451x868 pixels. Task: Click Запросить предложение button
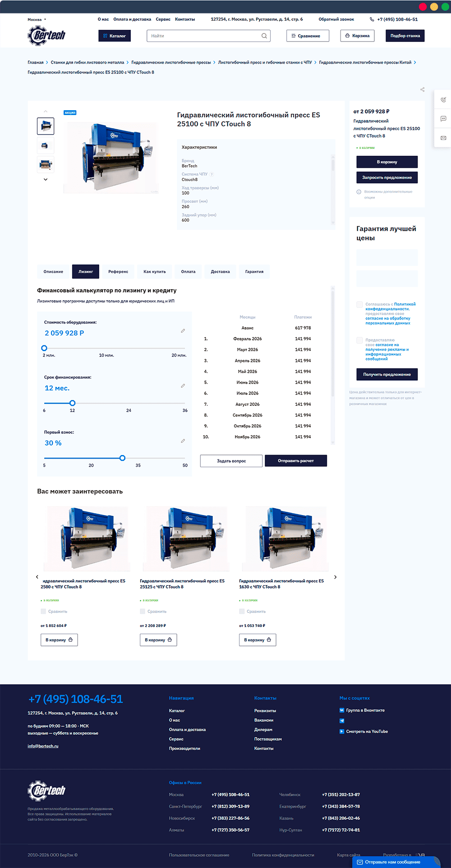(x=387, y=177)
